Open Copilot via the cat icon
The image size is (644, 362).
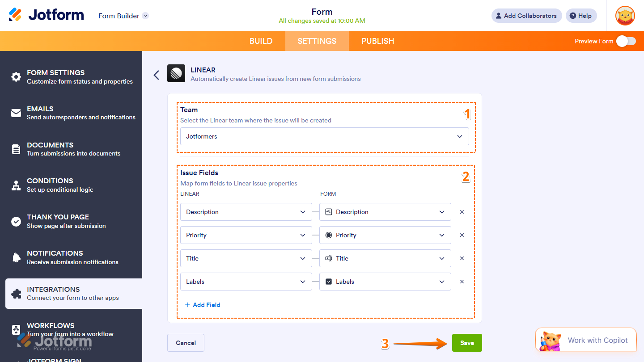[x=550, y=340]
